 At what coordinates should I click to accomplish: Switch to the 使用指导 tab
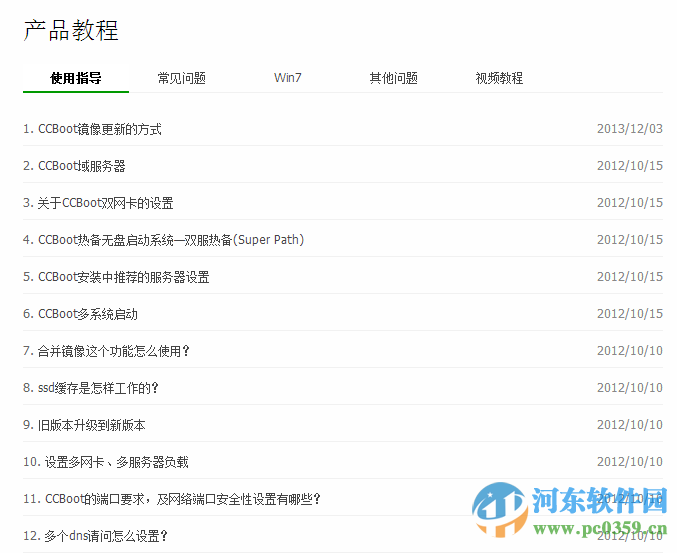pos(76,78)
